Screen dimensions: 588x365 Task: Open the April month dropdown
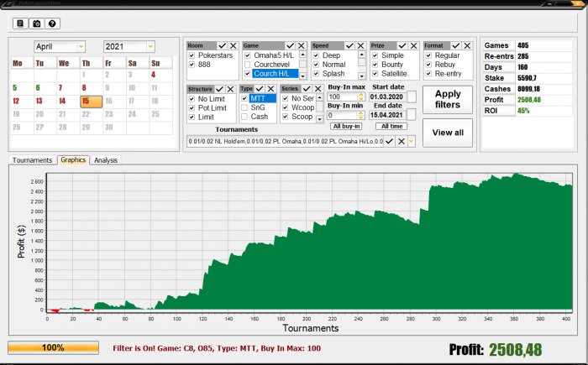pyautogui.click(x=81, y=47)
